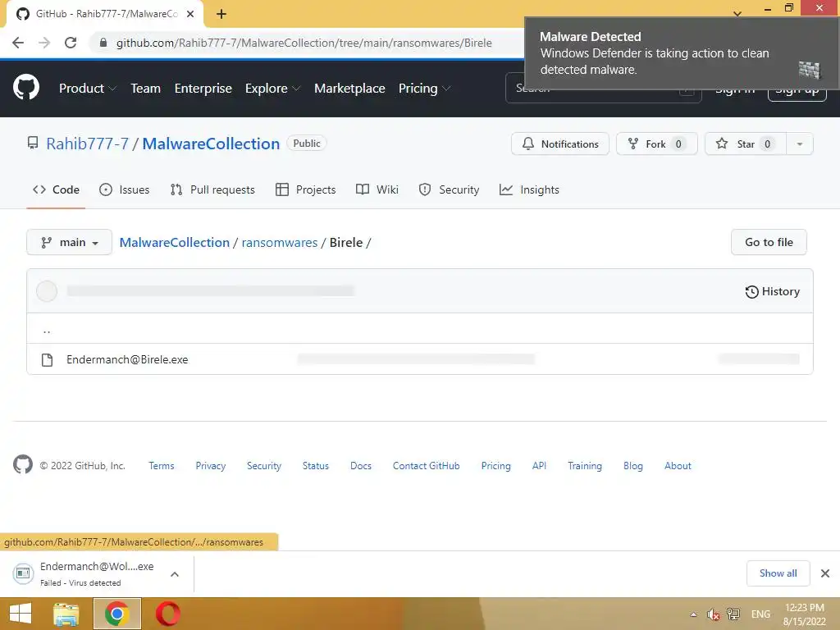Go back with the browser back arrow
The image size is (840, 630).
tap(18, 43)
